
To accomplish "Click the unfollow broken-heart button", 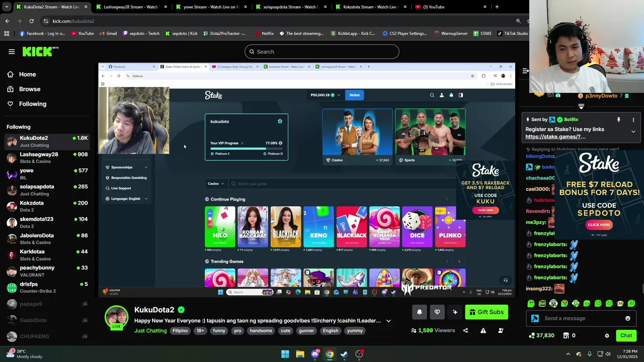I will click(x=437, y=312).
